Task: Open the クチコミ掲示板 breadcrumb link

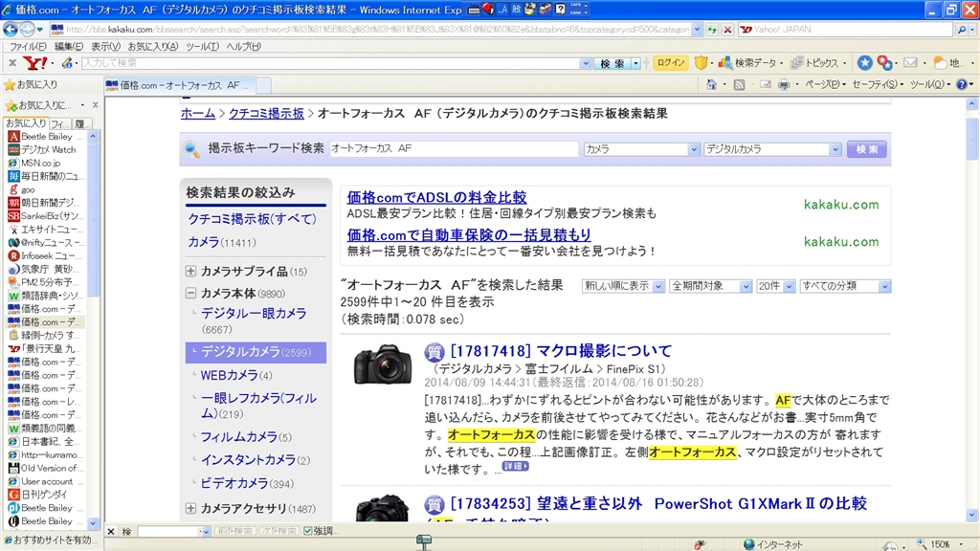Action: [266, 113]
